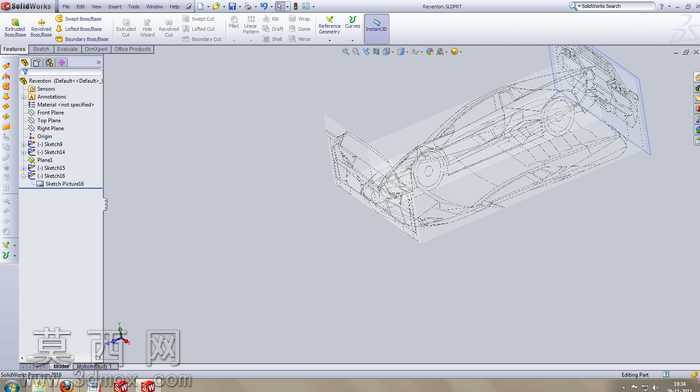The height and width of the screenshot is (392, 700).
Task: Select the Lofted Cut tool
Action: pyautogui.click(x=199, y=29)
